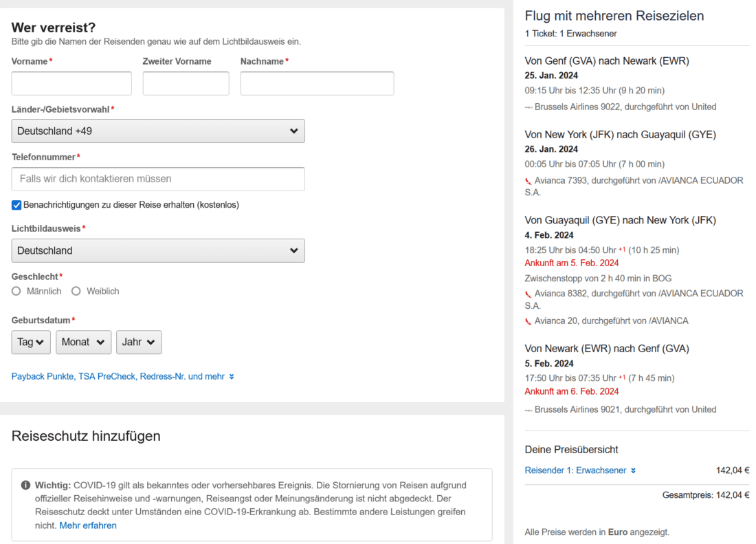Image resolution: width=756 pixels, height=544 pixels.
Task: Select Männlich as gender
Action: point(16,291)
